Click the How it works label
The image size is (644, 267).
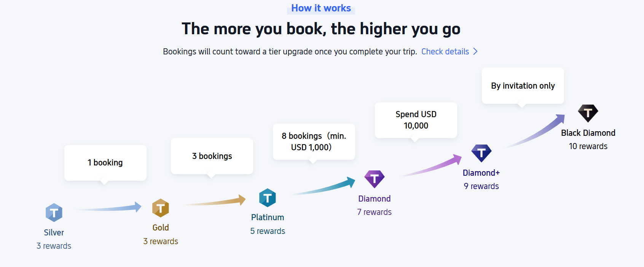[x=320, y=8]
